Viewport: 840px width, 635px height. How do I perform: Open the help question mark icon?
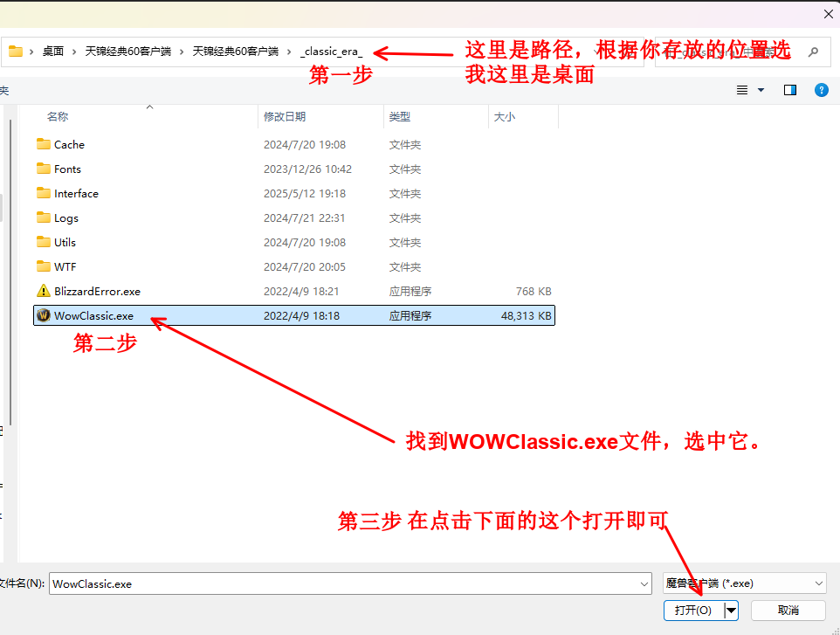[821, 90]
